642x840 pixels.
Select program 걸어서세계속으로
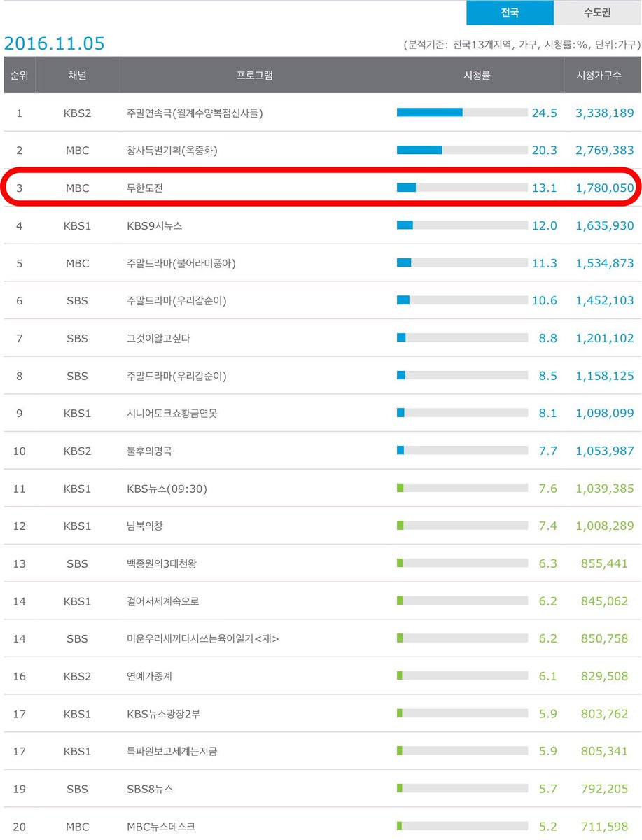click(x=163, y=601)
